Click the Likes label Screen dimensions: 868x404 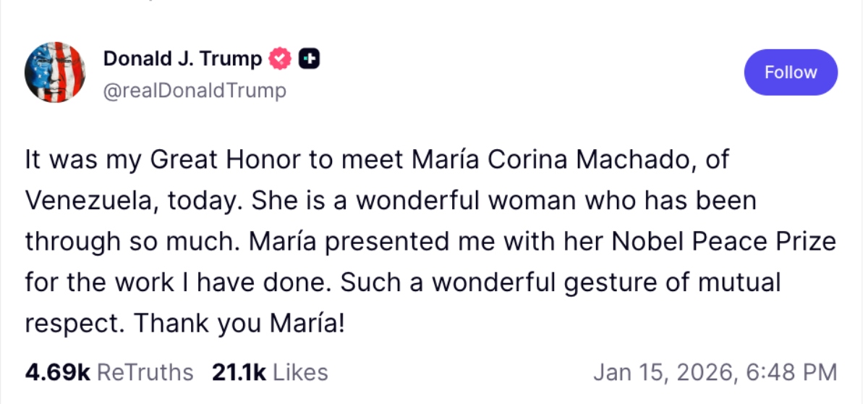click(x=300, y=373)
